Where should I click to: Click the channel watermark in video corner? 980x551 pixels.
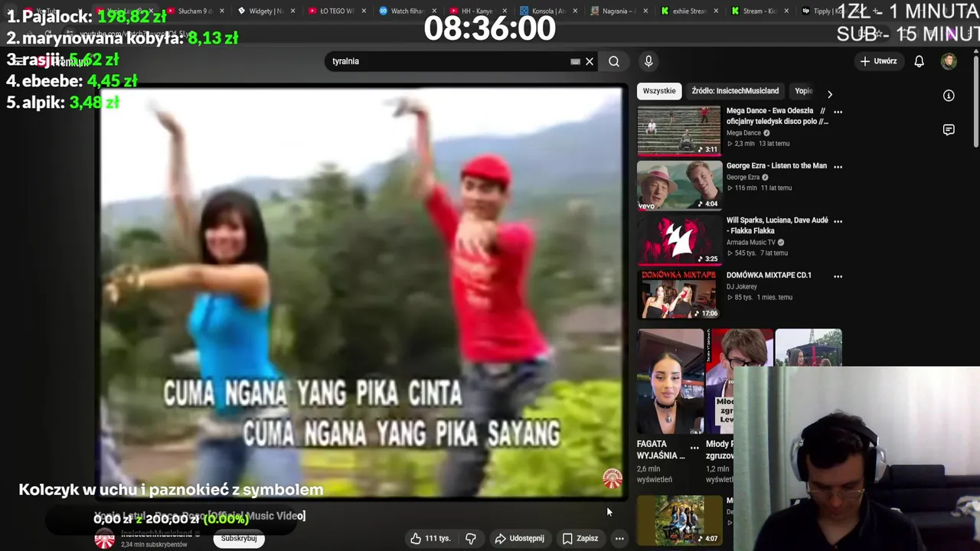(x=612, y=479)
